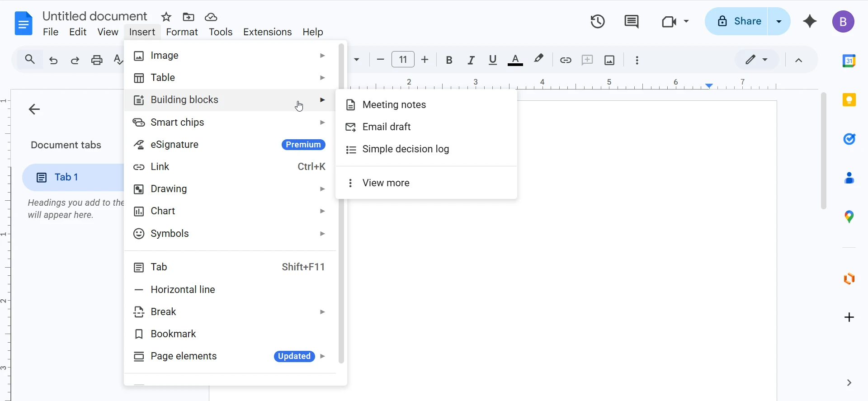
Task: Expand the Page elements submenu
Action: tap(231, 356)
